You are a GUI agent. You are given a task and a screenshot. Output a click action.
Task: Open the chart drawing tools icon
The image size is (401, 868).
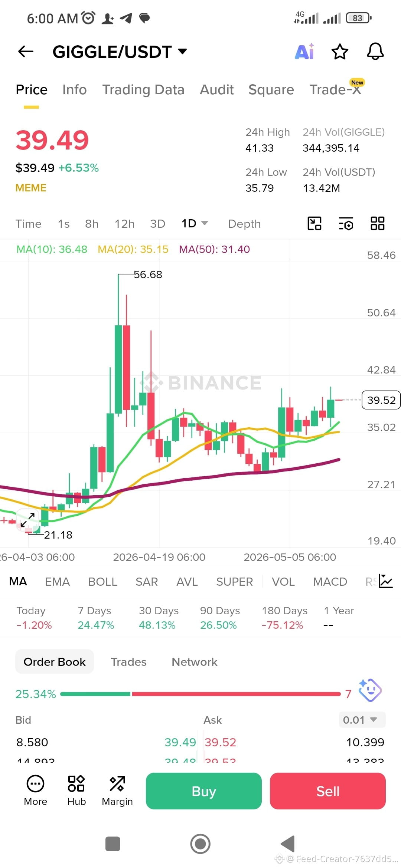314,224
